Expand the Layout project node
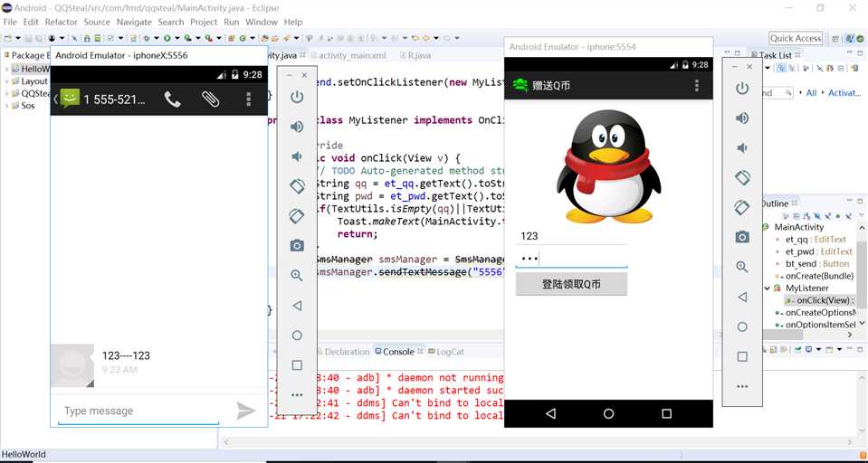This screenshot has height=463, width=868. [x=6, y=81]
